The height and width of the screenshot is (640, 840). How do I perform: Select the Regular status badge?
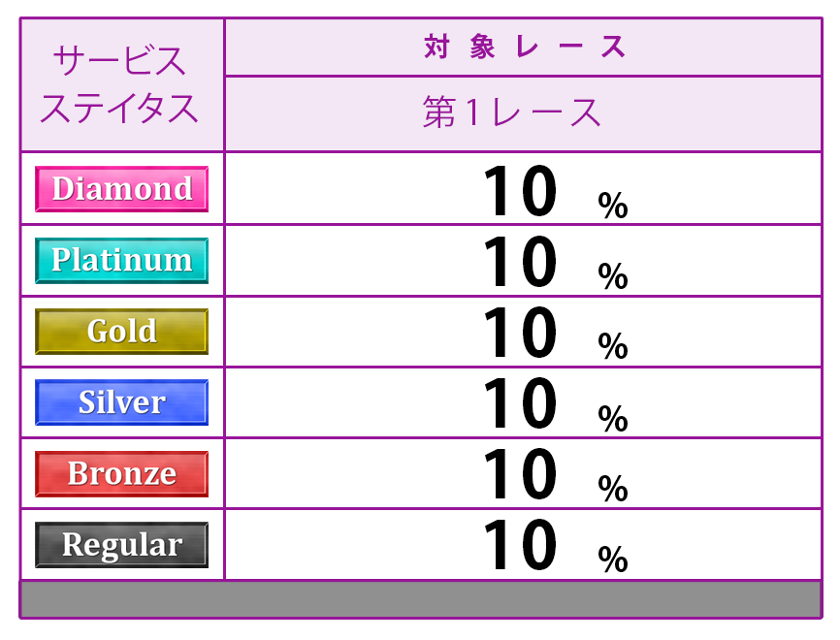[x=121, y=545]
